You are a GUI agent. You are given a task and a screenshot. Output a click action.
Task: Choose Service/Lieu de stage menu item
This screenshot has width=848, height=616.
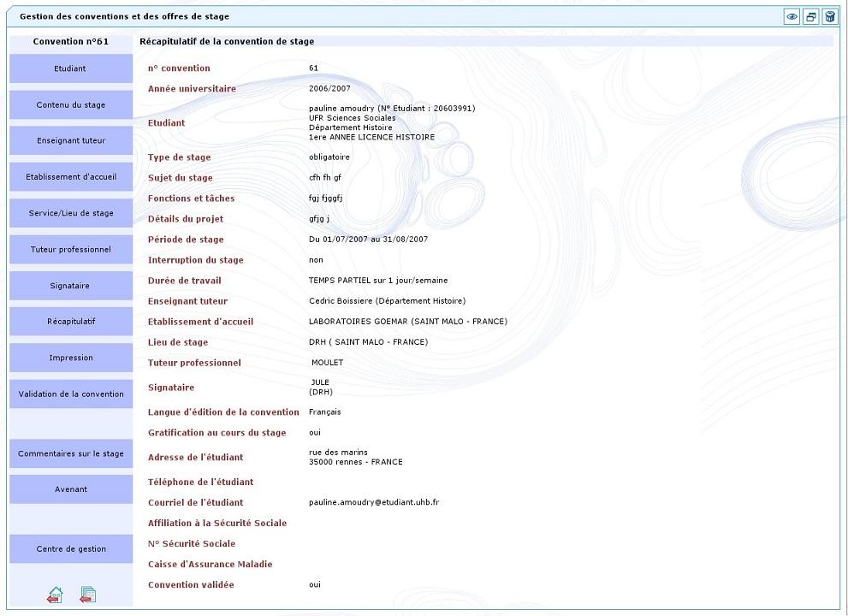[x=71, y=214]
